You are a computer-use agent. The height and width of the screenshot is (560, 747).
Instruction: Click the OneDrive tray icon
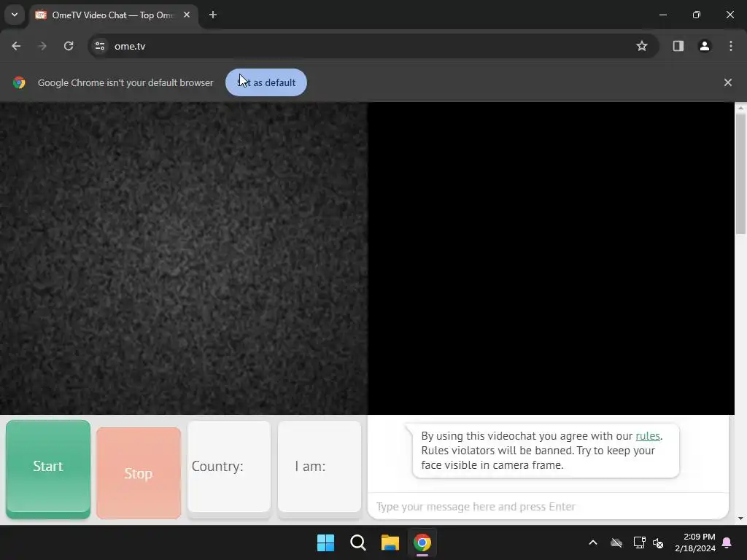pos(616,542)
